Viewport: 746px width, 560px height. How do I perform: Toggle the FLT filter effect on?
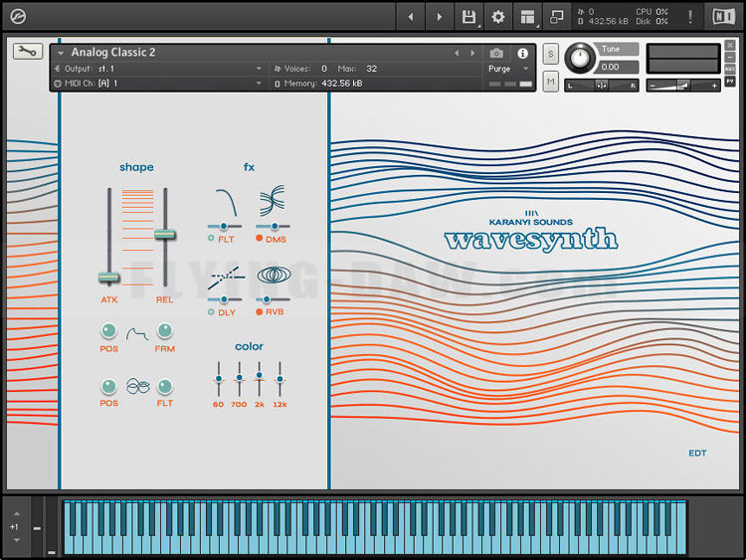(211, 239)
